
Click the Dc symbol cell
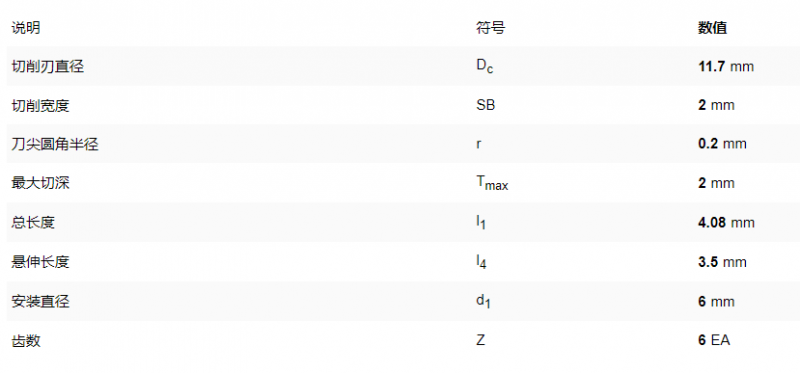(x=485, y=67)
